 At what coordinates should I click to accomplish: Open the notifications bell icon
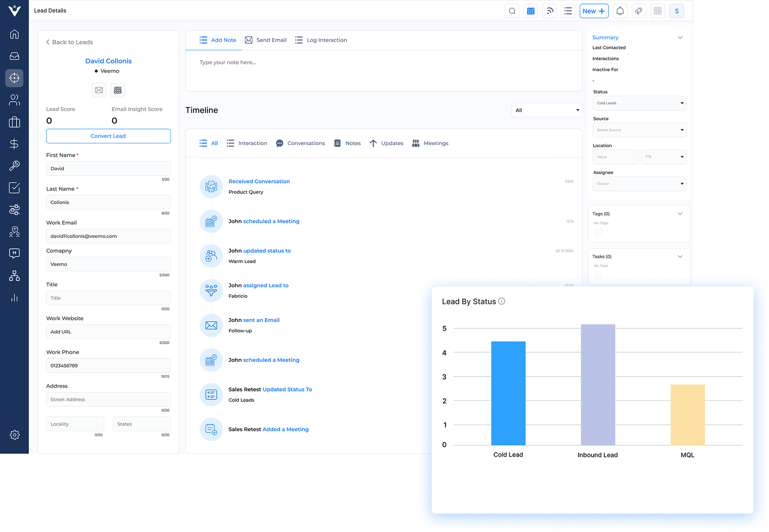point(620,11)
